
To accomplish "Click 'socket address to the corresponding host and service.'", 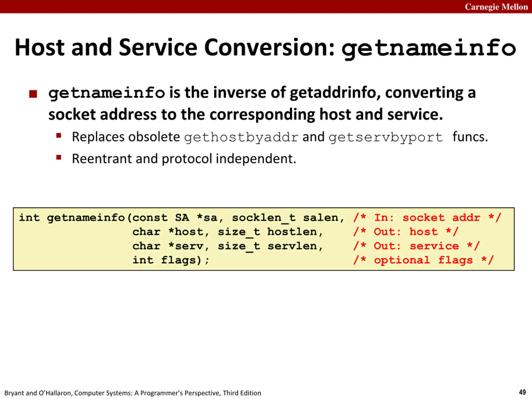I will [246, 114].
